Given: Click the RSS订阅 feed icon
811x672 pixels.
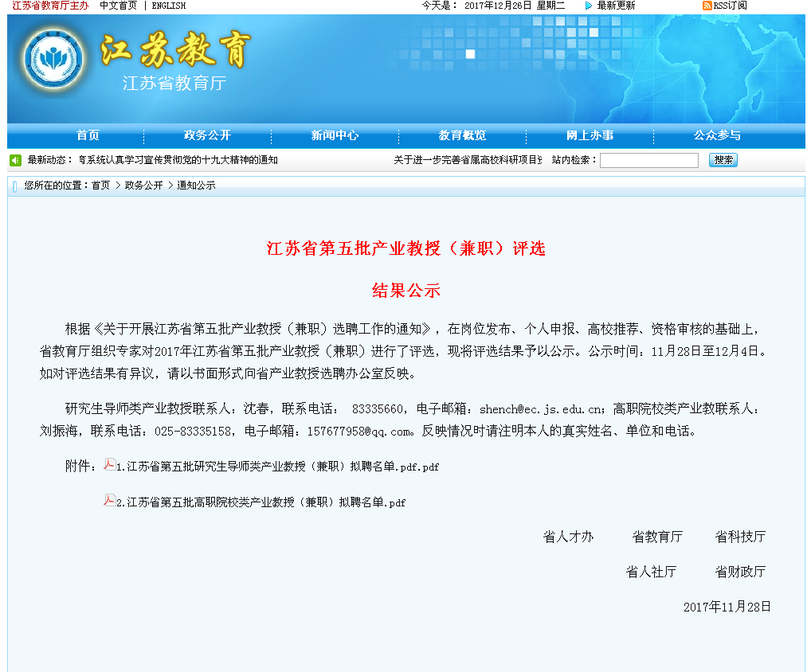Looking at the screenshot, I should [707, 6].
